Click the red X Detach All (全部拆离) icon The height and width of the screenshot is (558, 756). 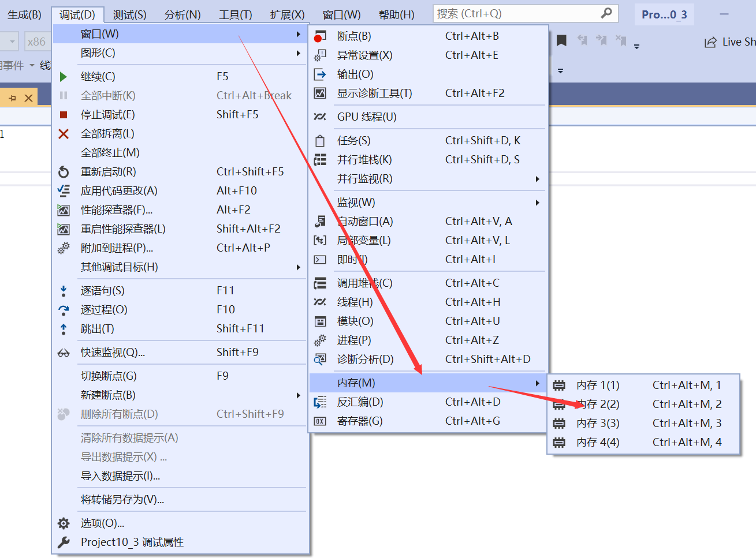coord(64,134)
